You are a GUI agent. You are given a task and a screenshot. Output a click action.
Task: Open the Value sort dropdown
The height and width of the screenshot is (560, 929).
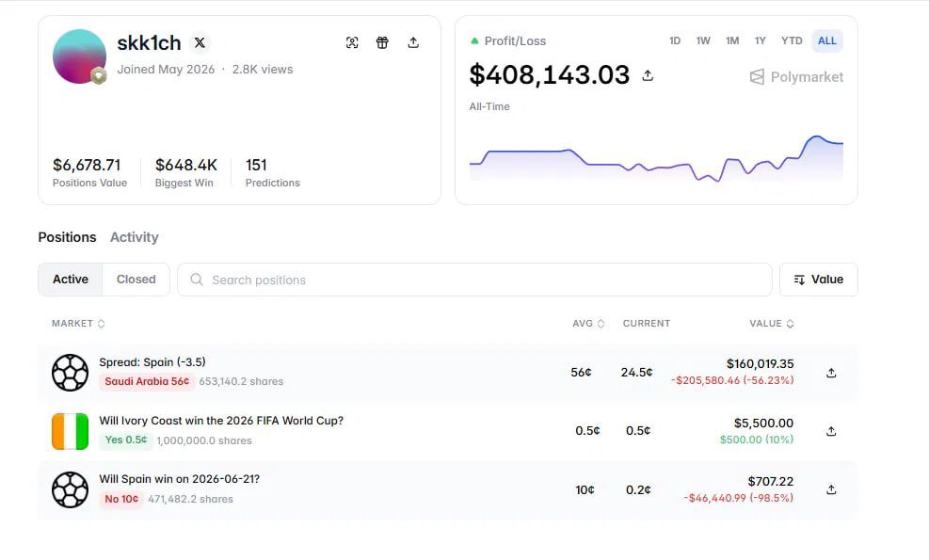pyautogui.click(x=819, y=280)
